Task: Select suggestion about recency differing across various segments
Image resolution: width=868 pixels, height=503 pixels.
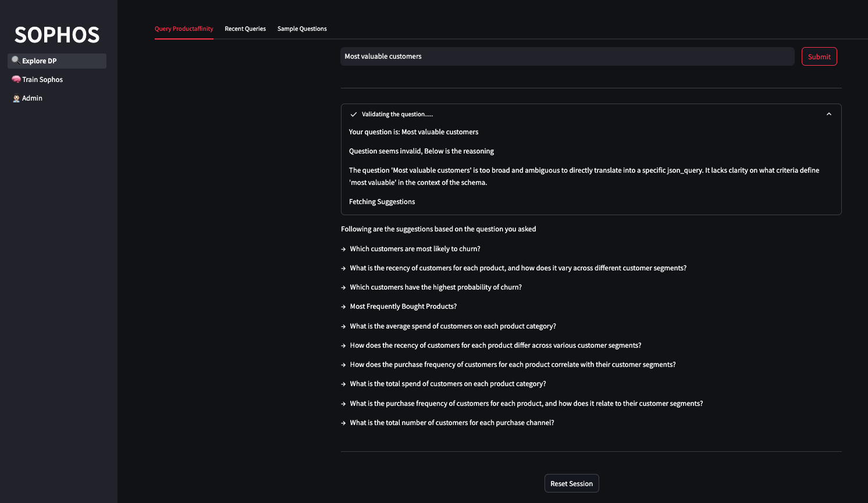Action: pyautogui.click(x=496, y=345)
